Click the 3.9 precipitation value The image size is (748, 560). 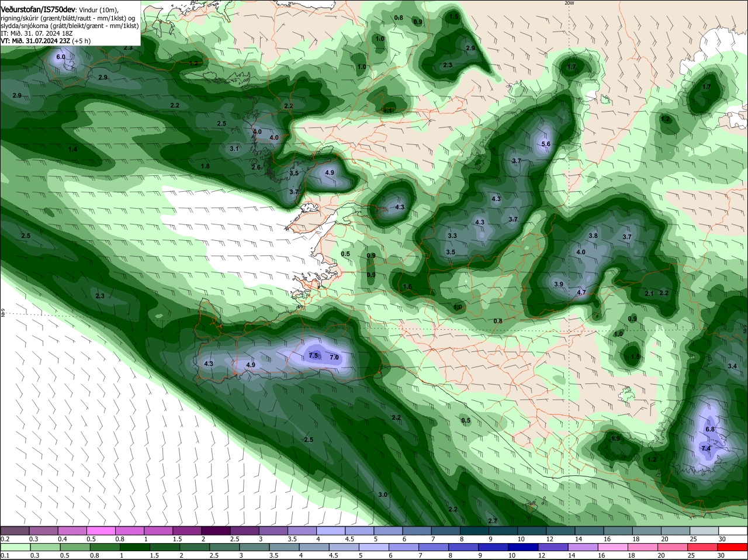click(x=558, y=284)
